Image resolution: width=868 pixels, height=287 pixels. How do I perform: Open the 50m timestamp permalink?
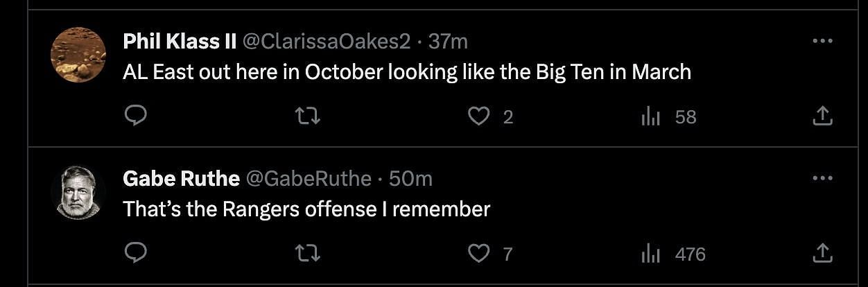(410, 179)
